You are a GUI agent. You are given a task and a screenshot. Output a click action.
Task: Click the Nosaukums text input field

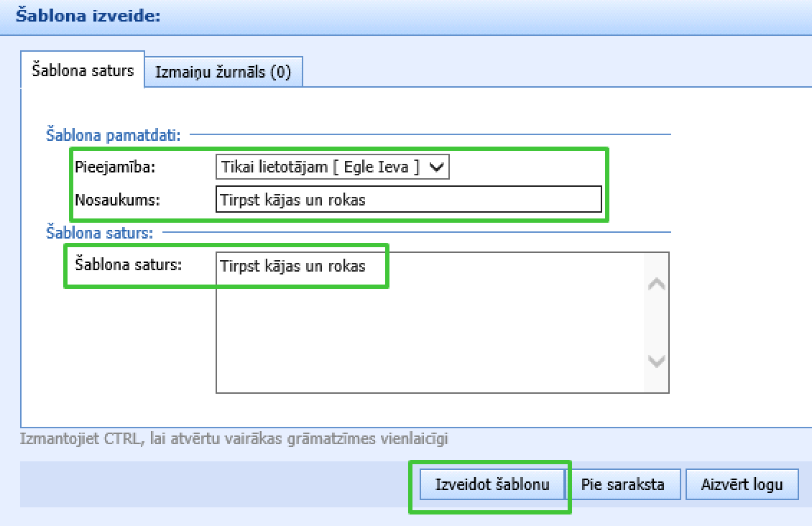[408, 200]
